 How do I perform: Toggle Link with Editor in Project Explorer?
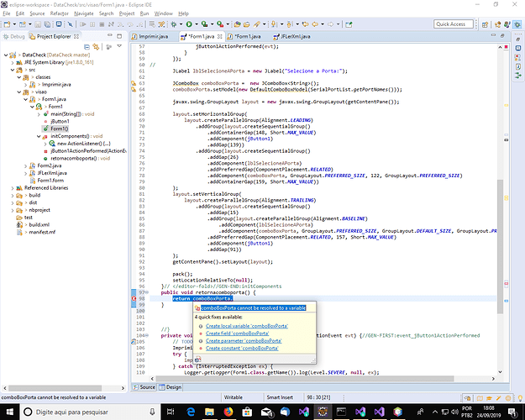click(96, 46)
